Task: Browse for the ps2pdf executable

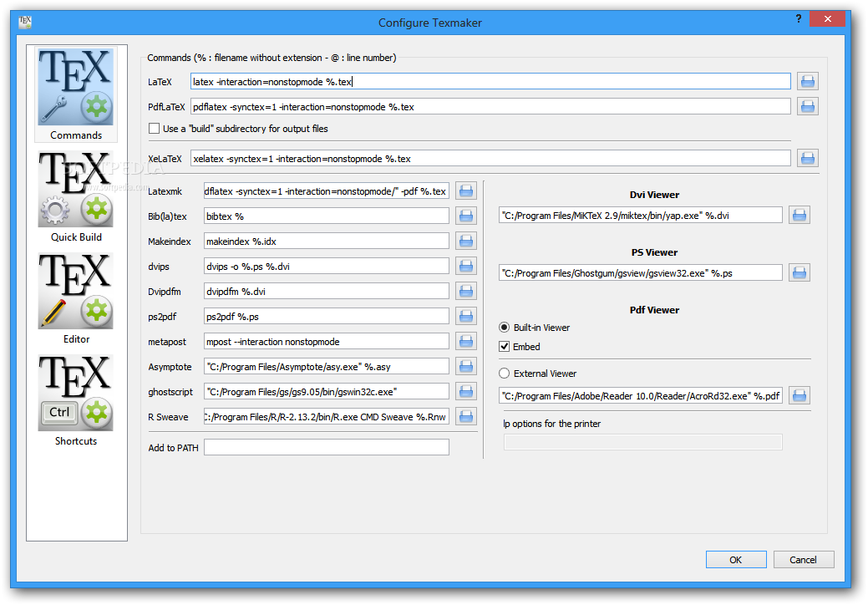Action: 466,316
